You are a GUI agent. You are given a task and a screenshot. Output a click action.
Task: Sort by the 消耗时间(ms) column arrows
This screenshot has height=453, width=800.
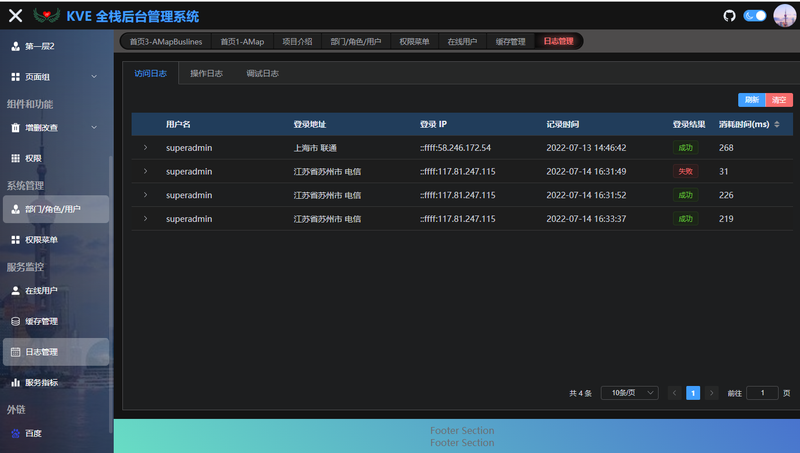[777, 124]
